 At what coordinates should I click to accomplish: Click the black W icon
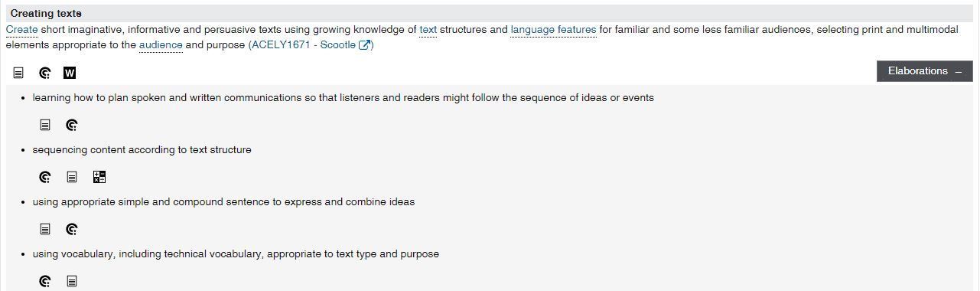click(x=70, y=73)
